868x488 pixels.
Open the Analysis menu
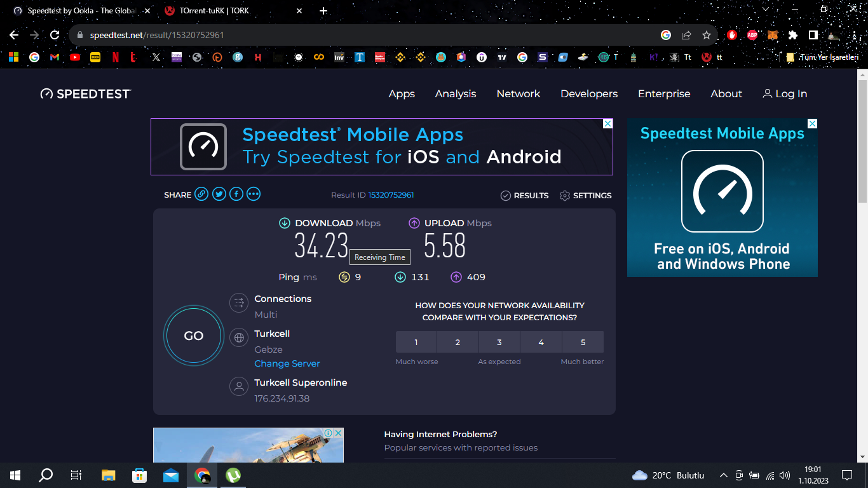(x=456, y=93)
